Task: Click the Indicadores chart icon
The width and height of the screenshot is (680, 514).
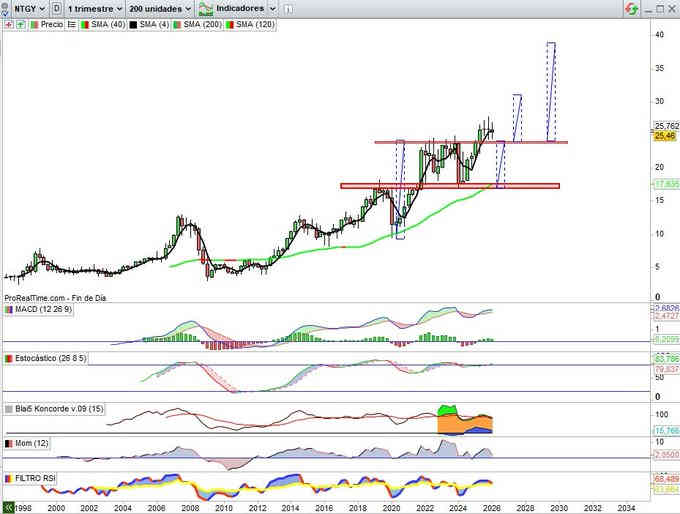Action: click(206, 8)
